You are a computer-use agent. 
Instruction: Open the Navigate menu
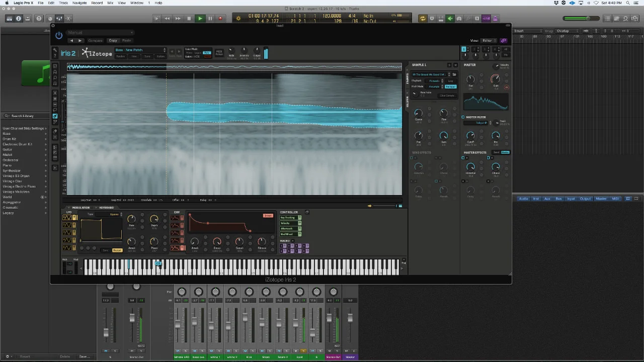pos(79,3)
